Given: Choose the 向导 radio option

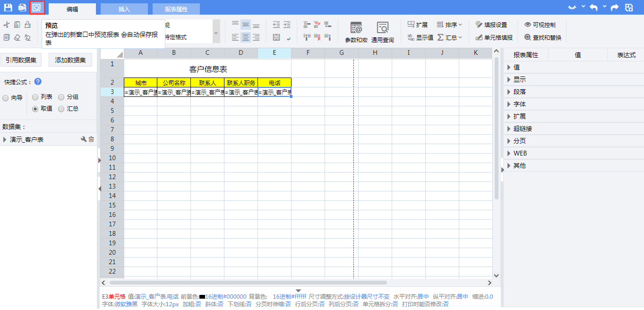Looking at the screenshot, I should 6,98.
